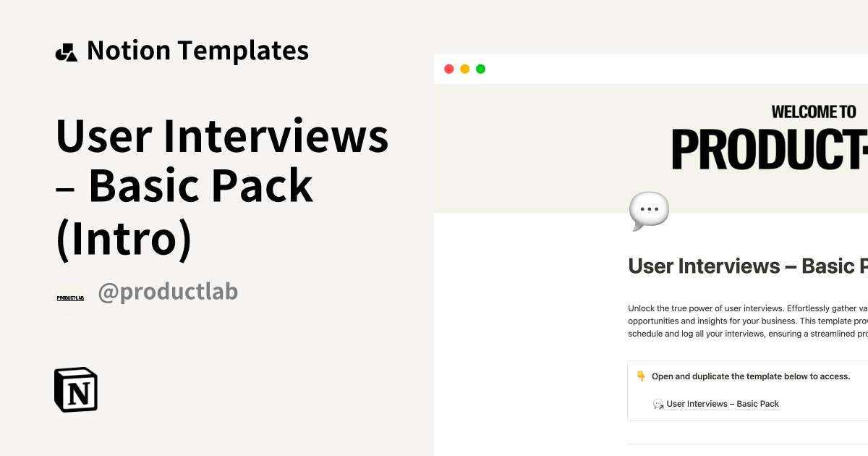
Task: Click the red traffic light dot
Action: click(x=449, y=68)
